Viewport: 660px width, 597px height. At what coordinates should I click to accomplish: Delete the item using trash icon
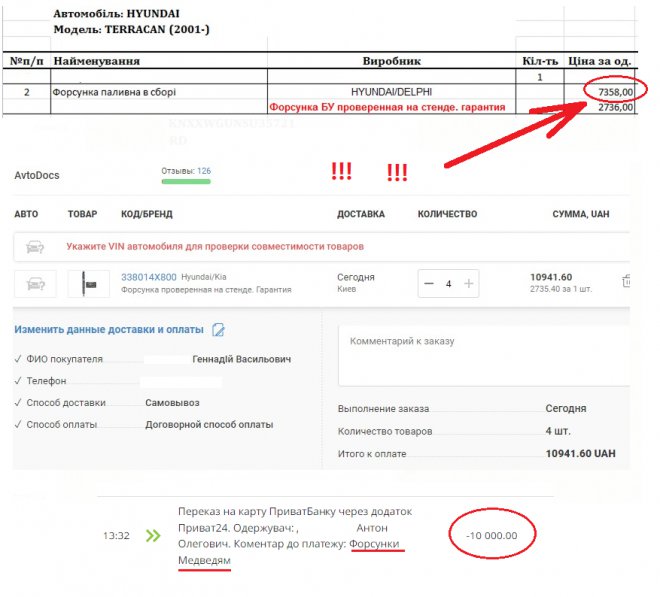click(x=626, y=283)
